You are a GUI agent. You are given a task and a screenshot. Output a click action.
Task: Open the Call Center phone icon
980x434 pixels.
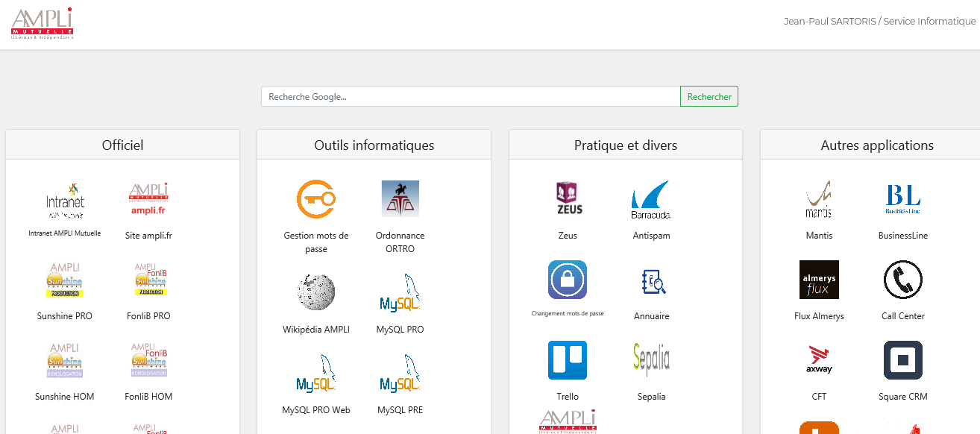pos(902,280)
